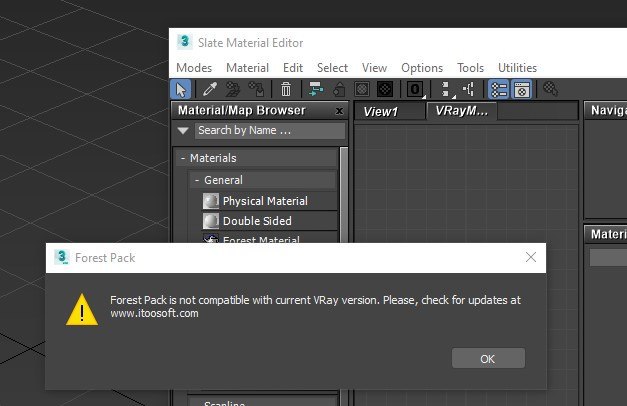
Task: Open Material/Map Browser options triangle
Action: point(183,130)
